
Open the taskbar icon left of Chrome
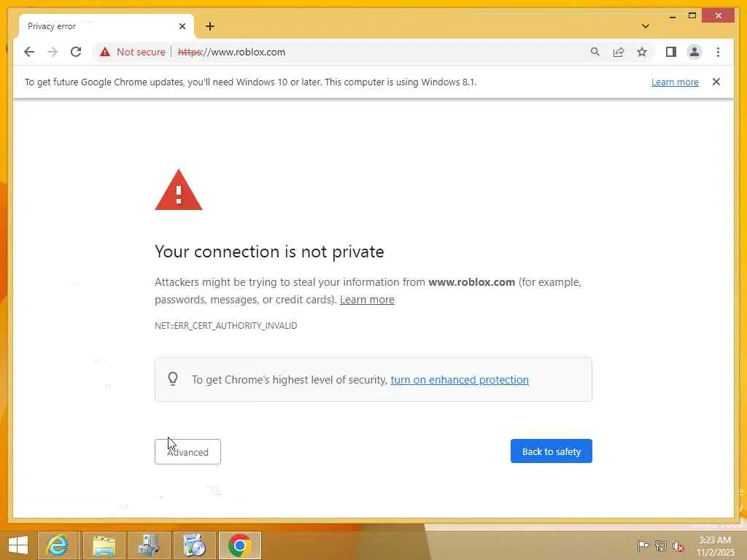[194, 545]
